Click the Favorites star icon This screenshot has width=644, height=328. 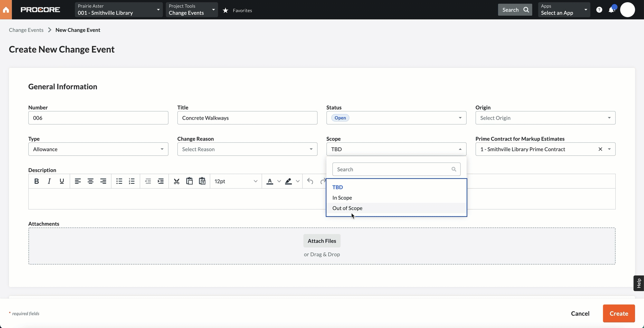225,10
